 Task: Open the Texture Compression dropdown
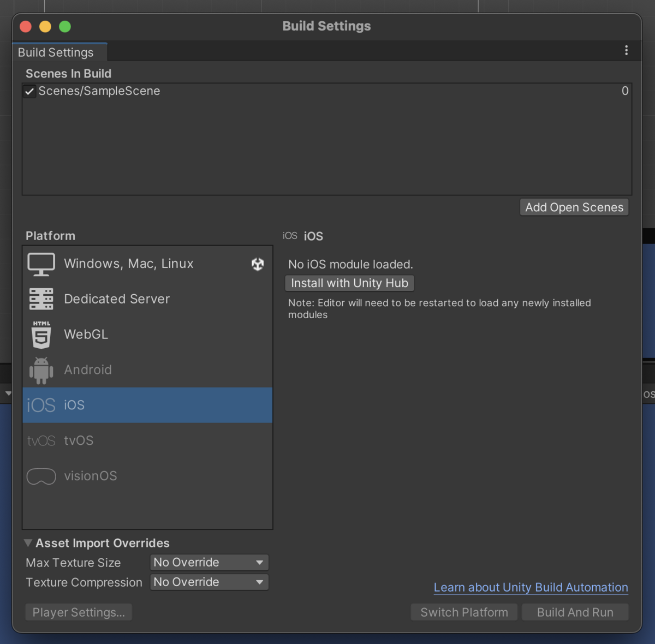pos(209,582)
